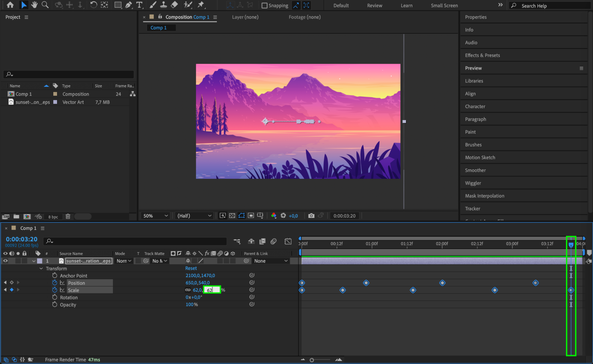Click the Home icon

(x=10, y=5)
